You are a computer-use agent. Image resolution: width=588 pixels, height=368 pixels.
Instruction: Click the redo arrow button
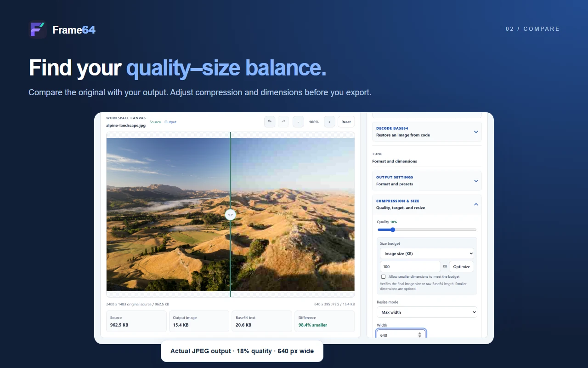pos(283,122)
